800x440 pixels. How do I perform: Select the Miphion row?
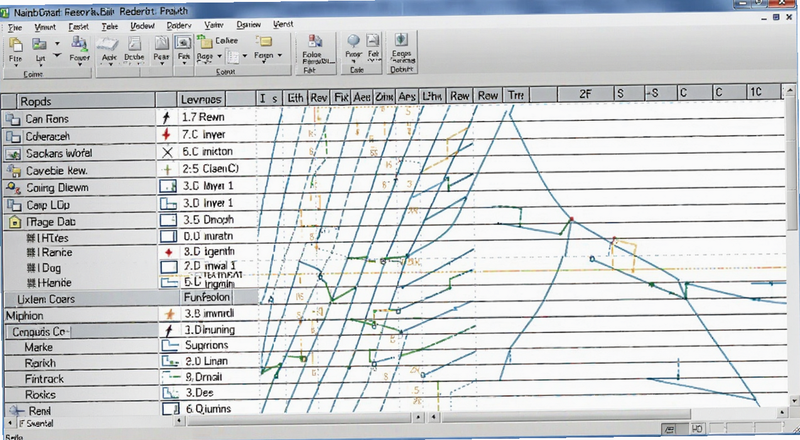(x=81, y=315)
